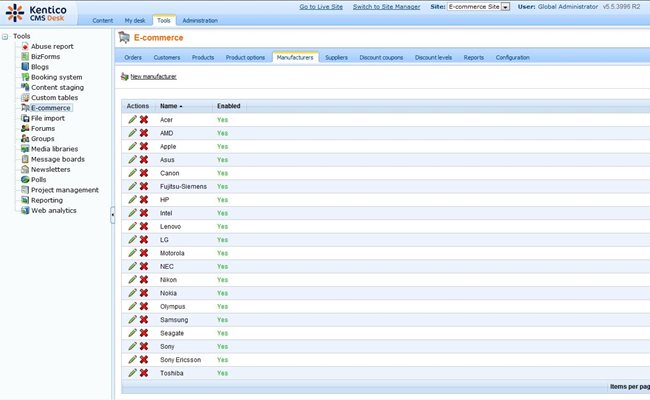Open Project management tree item
The width and height of the screenshot is (650, 400).
click(x=65, y=190)
